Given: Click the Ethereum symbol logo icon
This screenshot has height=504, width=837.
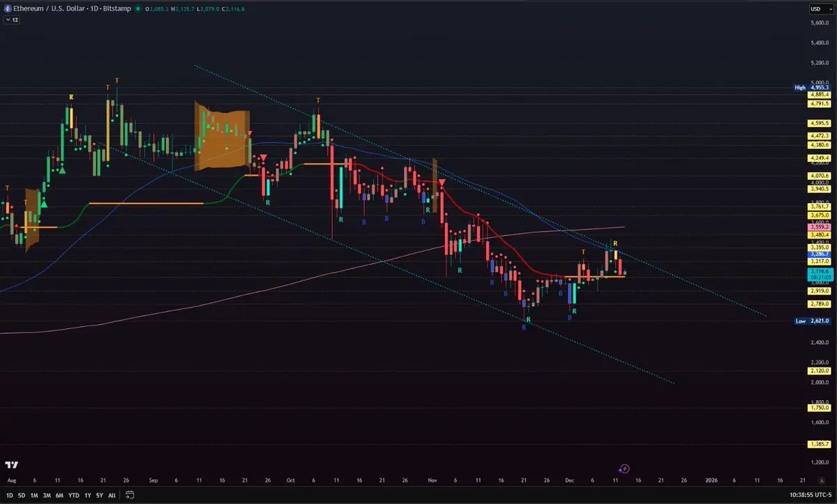Looking at the screenshot, I should click(x=8, y=9).
